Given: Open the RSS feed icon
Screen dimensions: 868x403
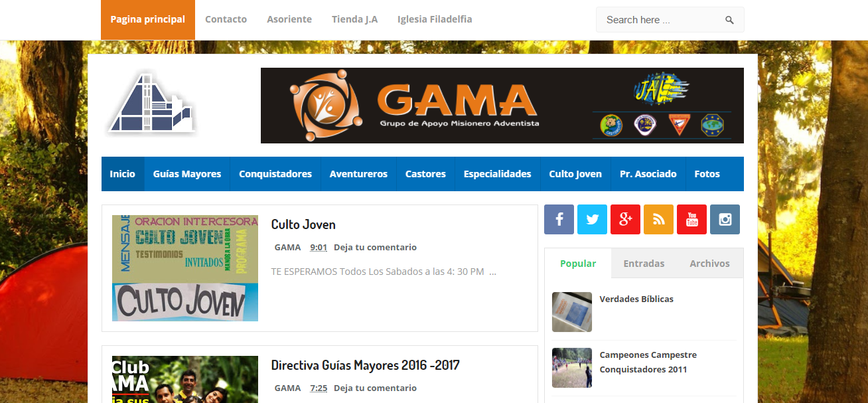Looking at the screenshot, I should [658, 219].
